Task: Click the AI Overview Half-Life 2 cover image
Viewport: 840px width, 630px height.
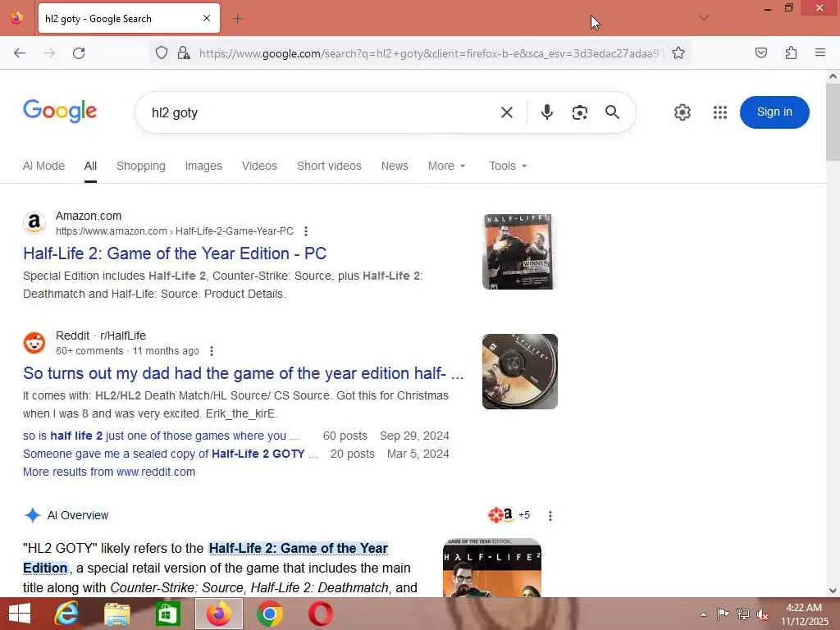Action: pyautogui.click(x=492, y=568)
